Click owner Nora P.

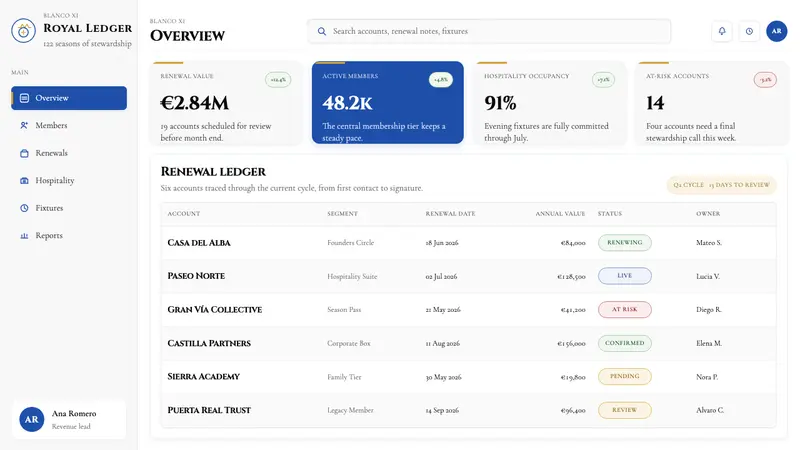coord(707,377)
